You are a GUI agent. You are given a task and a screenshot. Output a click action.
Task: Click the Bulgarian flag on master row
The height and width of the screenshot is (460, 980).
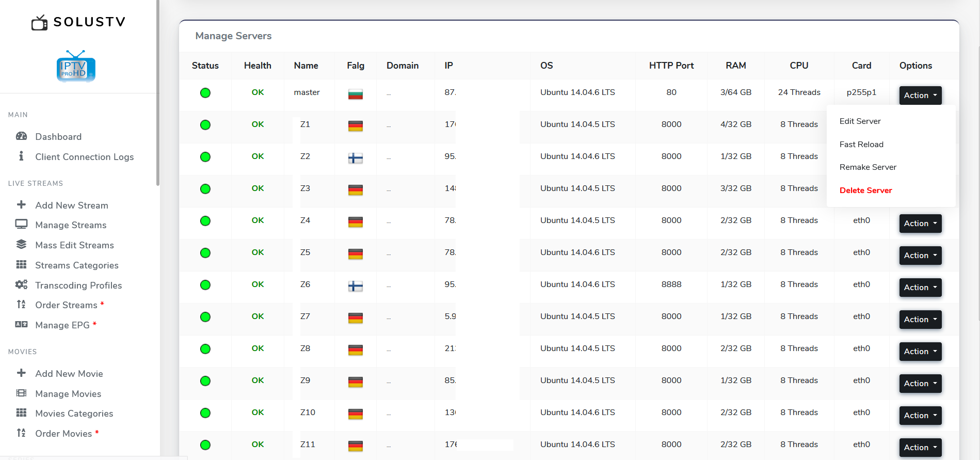tap(355, 94)
